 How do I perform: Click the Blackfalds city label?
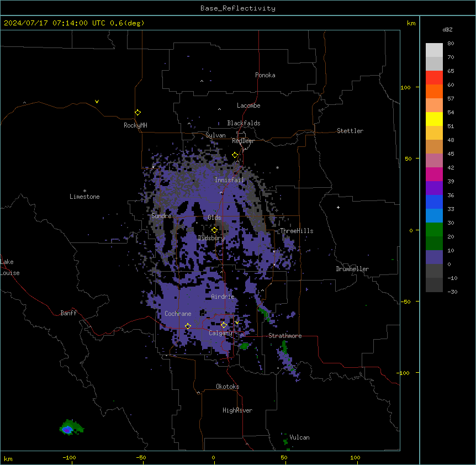pos(244,123)
